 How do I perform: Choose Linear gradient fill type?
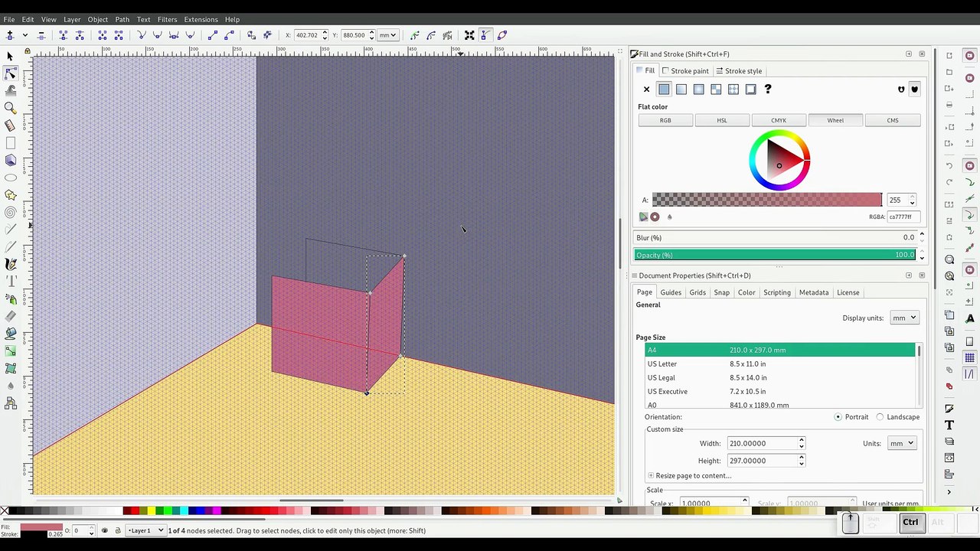(x=681, y=90)
